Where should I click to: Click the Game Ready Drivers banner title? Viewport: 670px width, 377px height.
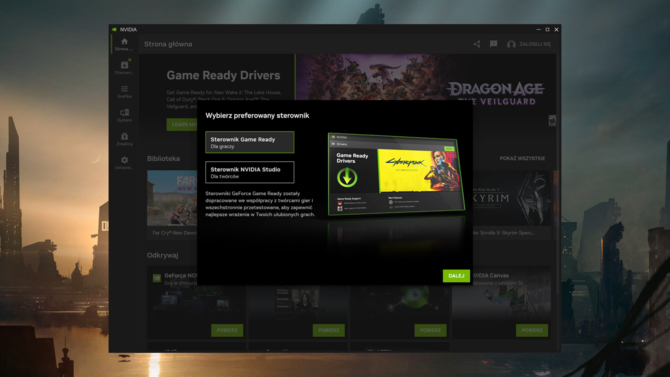coord(223,75)
